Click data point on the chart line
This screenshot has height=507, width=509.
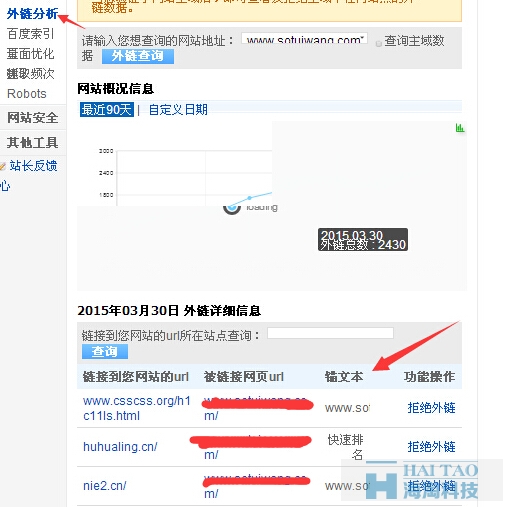[249, 198]
